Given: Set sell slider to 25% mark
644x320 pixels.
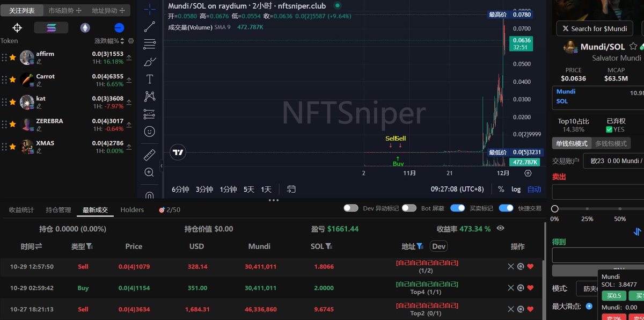Looking at the screenshot, I should click(x=587, y=209).
